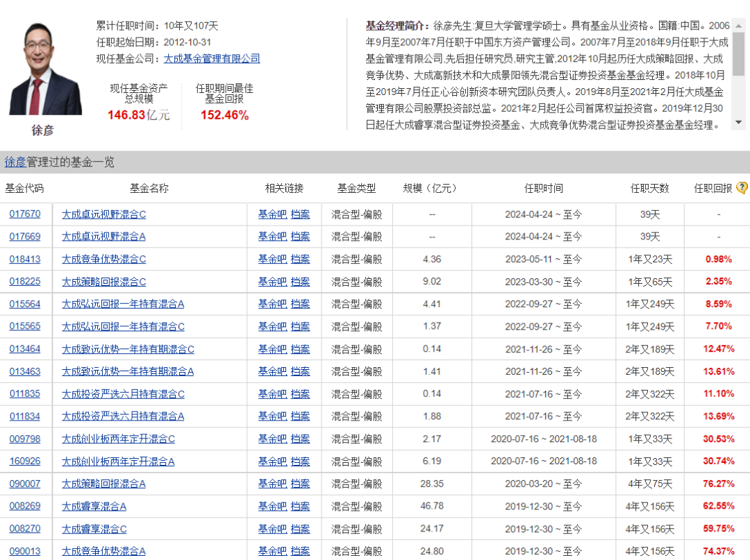Open fund 大成弘远回报一年持有混合A
The image size is (750, 560).
coord(123,304)
